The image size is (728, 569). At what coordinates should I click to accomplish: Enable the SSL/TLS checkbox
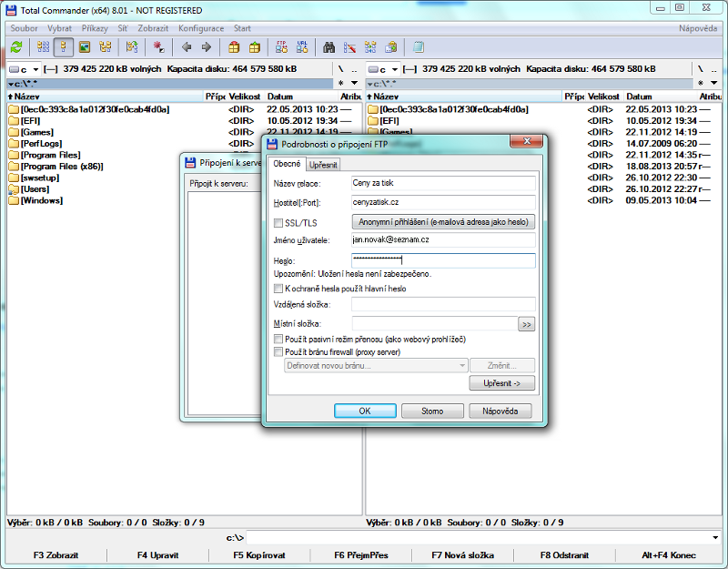tap(278, 223)
